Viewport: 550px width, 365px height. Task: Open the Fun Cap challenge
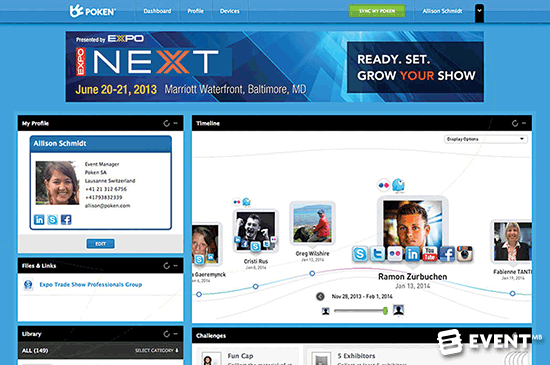pos(248,356)
